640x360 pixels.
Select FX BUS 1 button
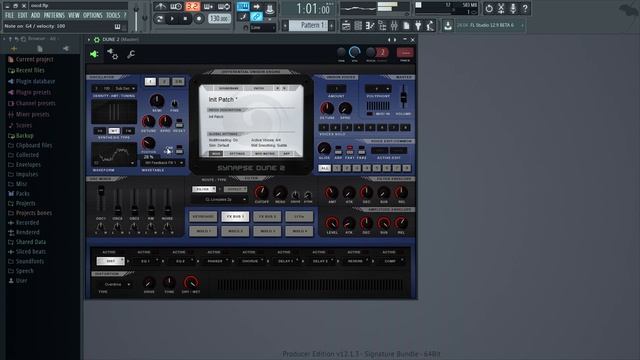[235, 216]
